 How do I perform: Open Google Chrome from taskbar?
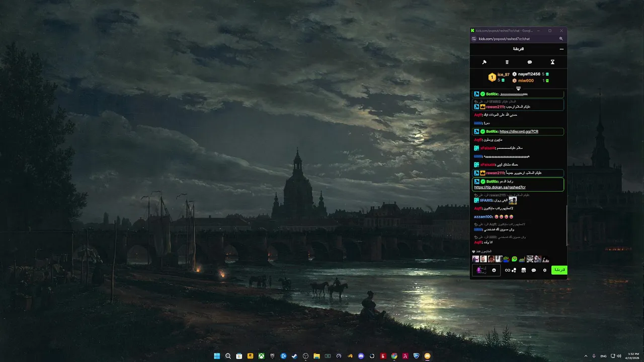click(x=394, y=356)
